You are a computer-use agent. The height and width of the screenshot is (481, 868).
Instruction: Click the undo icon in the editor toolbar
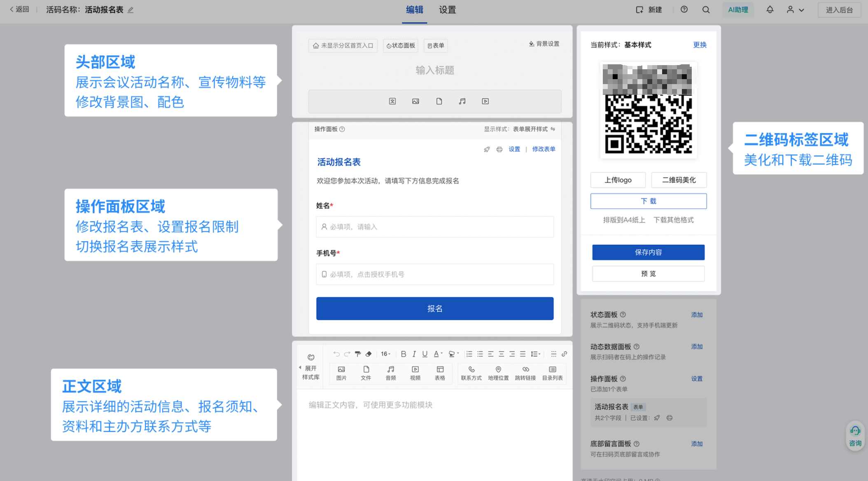pos(336,354)
